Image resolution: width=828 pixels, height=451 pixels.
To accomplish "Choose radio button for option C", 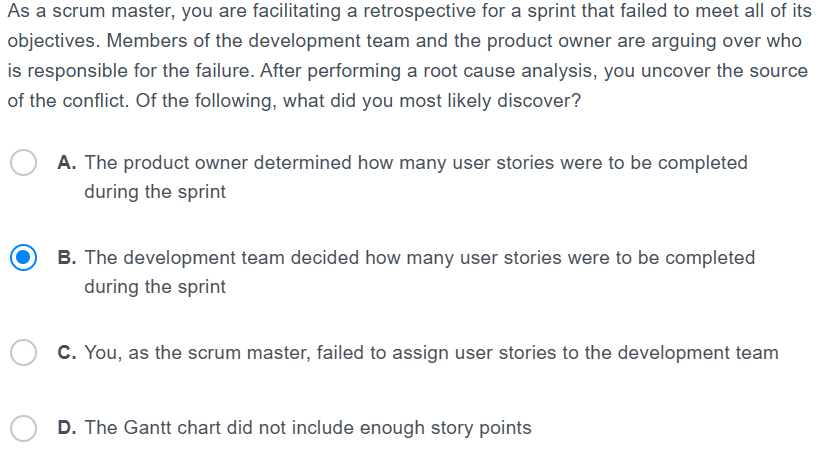I will [x=23, y=352].
